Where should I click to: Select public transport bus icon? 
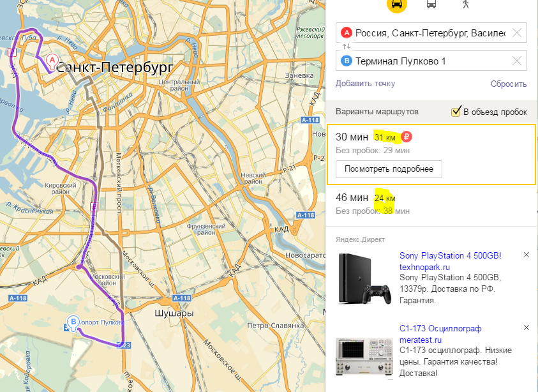[x=431, y=4]
